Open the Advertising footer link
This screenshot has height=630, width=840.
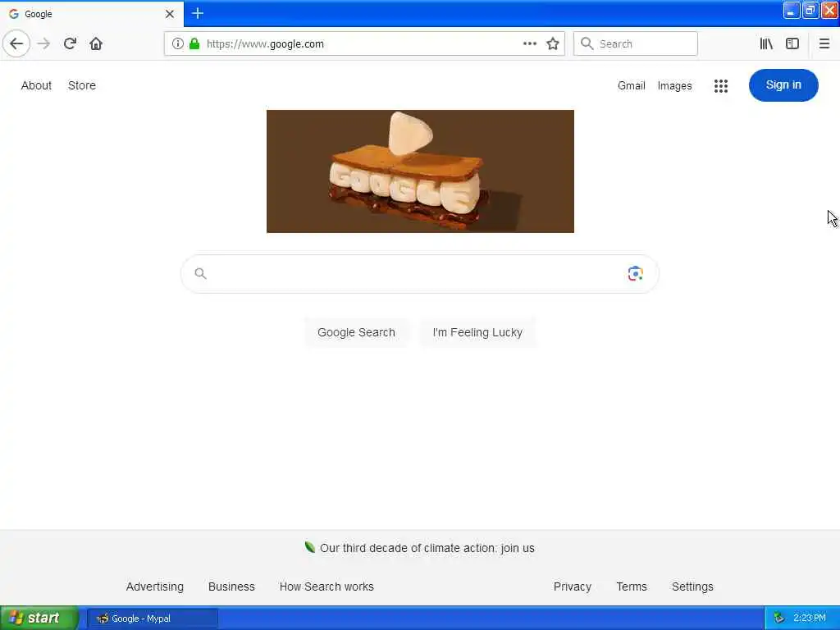155,587
